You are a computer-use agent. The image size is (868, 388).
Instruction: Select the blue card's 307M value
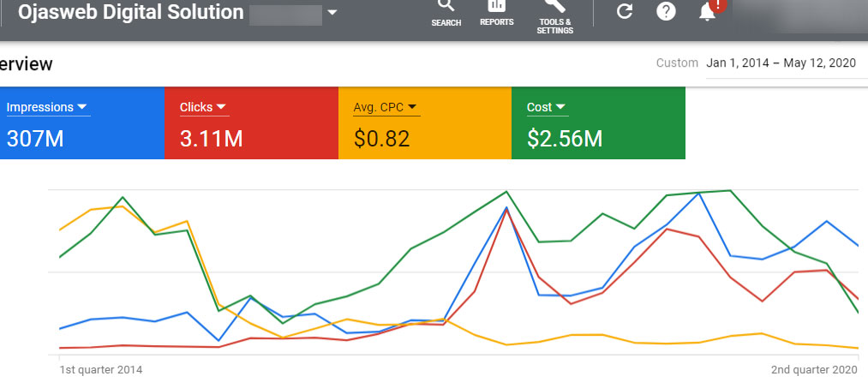(x=35, y=138)
